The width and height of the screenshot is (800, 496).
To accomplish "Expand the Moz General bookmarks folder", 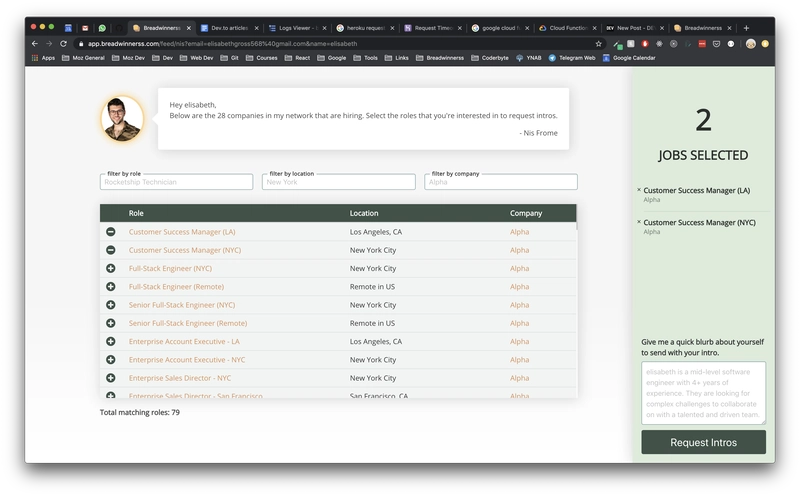I will pos(83,58).
